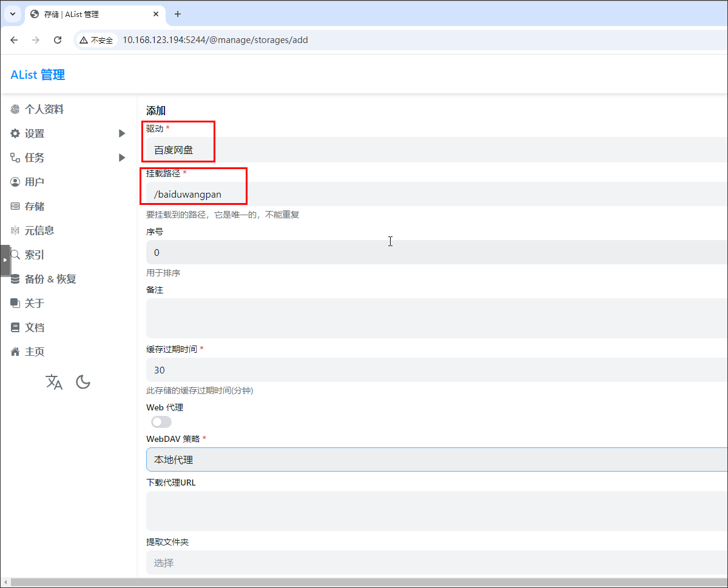
Task: Open the tab search dropdown arrow
Action: pyautogui.click(x=13, y=14)
